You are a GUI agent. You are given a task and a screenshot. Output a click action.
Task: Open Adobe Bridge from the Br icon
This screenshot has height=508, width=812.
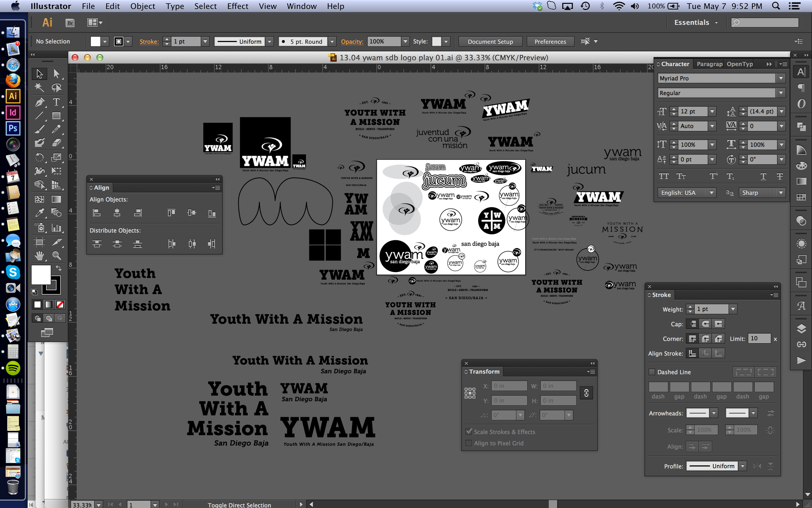70,22
